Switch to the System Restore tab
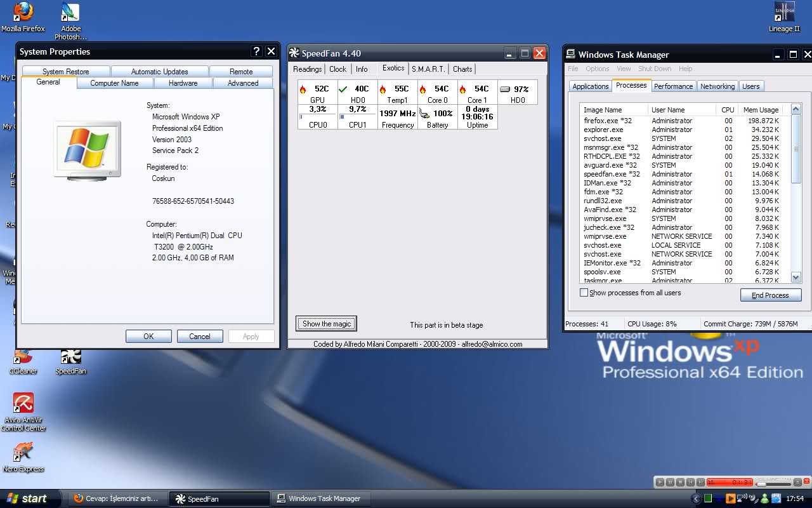812x508 pixels. [66, 71]
